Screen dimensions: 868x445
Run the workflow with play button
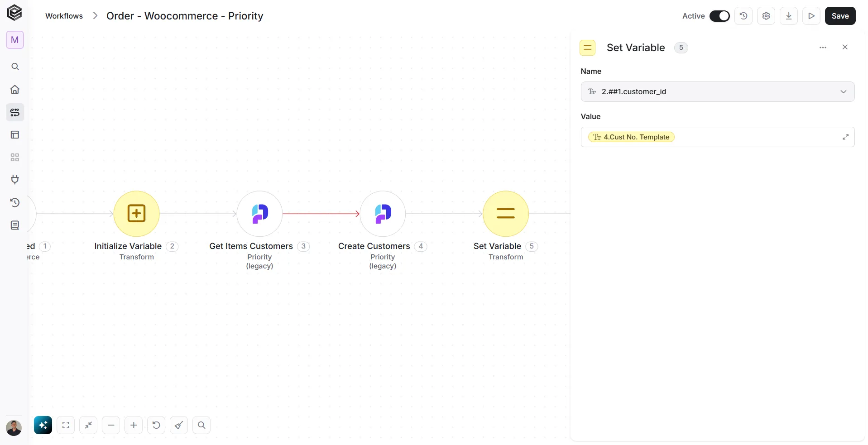click(811, 16)
